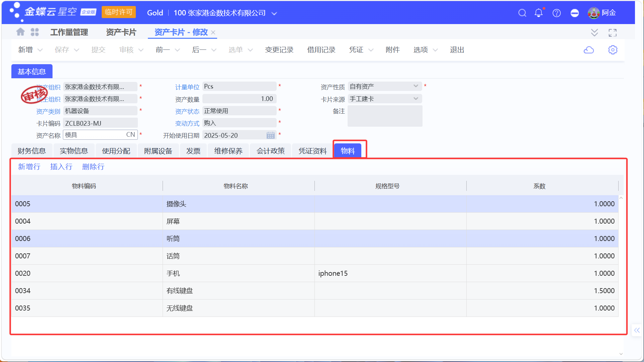Expand the 审核 dropdown arrow
This screenshot has height=362, width=644.
click(141, 50)
